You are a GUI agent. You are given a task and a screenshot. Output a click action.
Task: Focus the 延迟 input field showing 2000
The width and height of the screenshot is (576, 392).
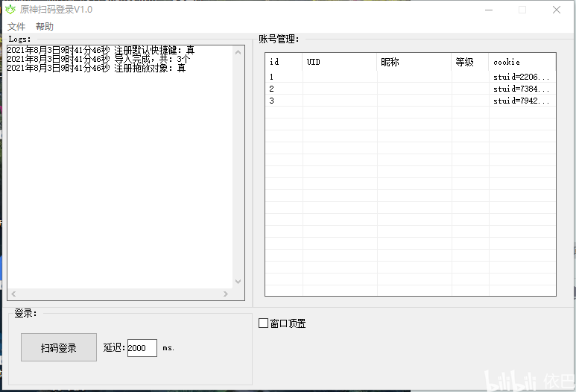pyautogui.click(x=142, y=348)
